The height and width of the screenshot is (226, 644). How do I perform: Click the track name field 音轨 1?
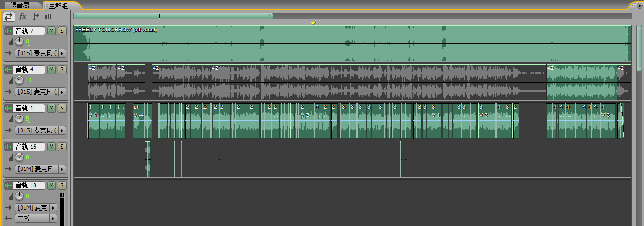tap(29, 108)
